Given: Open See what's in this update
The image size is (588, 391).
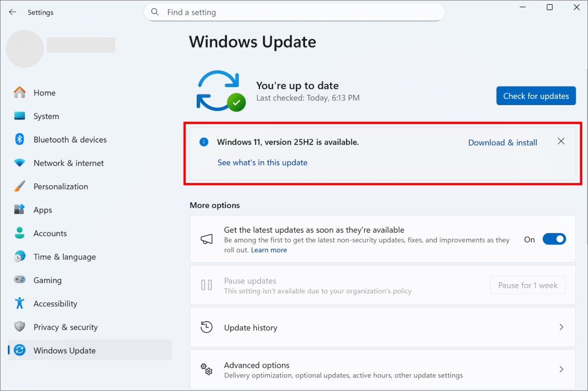Looking at the screenshot, I should (262, 162).
